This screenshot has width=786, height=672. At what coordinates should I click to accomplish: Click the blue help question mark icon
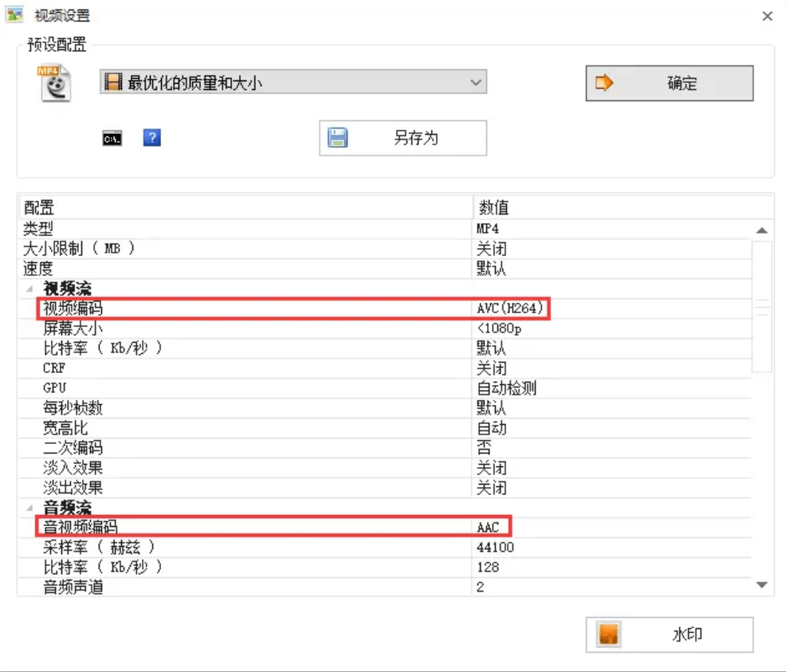(152, 137)
